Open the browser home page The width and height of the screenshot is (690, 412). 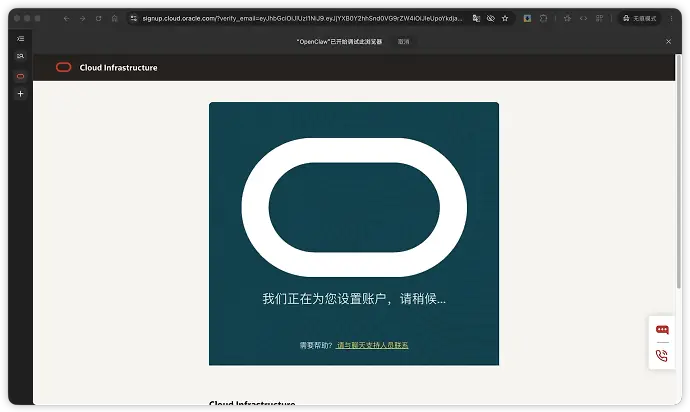click(x=114, y=18)
